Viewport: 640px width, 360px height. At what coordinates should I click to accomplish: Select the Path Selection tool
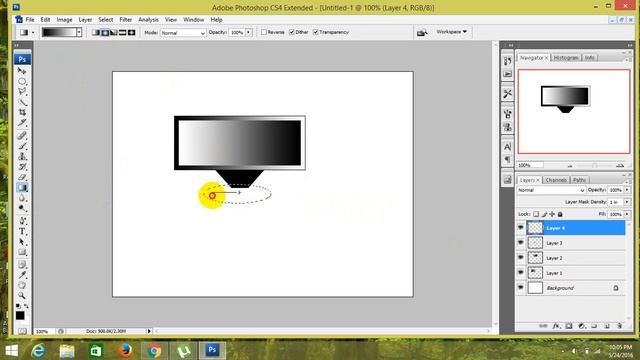(22, 242)
